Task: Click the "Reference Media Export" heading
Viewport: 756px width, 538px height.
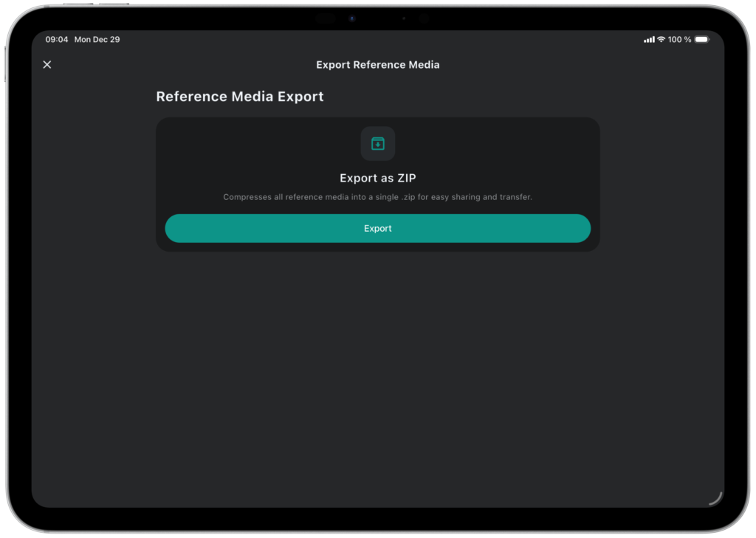Action: click(240, 97)
